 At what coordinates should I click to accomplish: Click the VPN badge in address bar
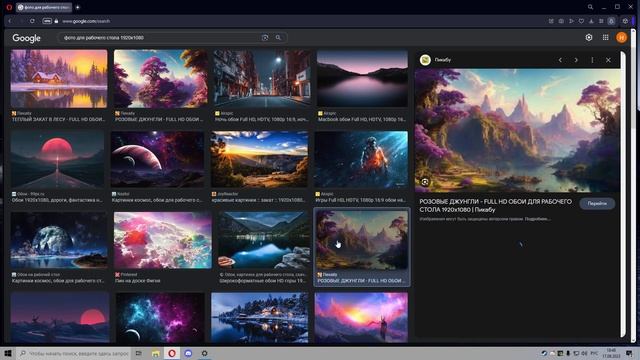point(47,21)
